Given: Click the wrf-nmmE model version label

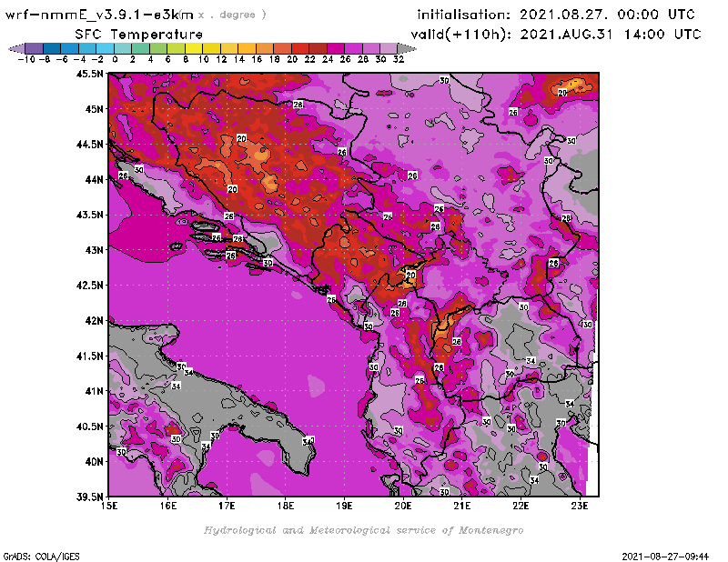Looking at the screenshot, I should pos(100,15).
